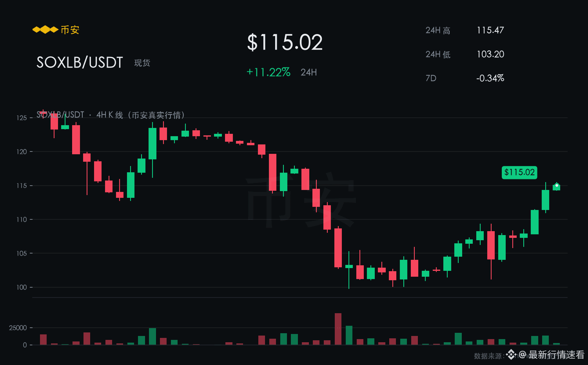Click the 7D change value -0.34%
The image size is (588, 365).
pos(490,78)
